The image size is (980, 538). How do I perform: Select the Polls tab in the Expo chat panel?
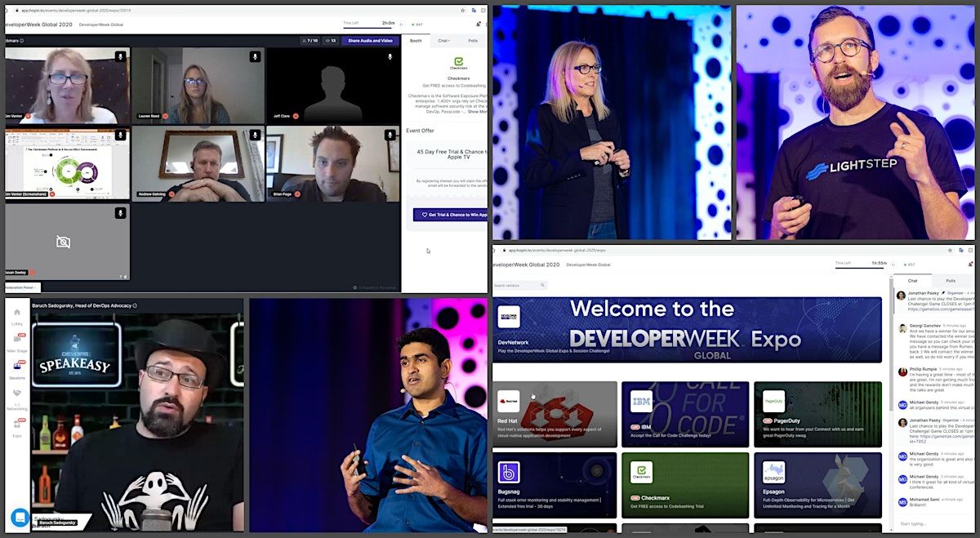pos(950,280)
